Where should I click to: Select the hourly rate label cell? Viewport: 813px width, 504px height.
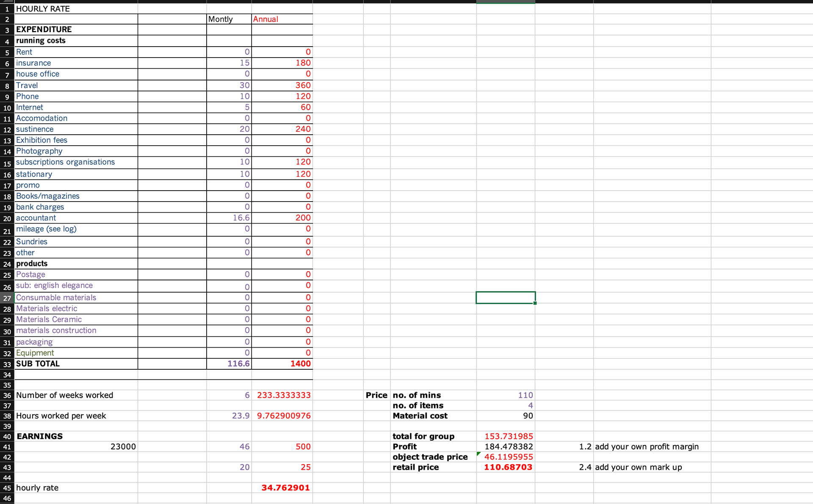[x=76, y=488]
